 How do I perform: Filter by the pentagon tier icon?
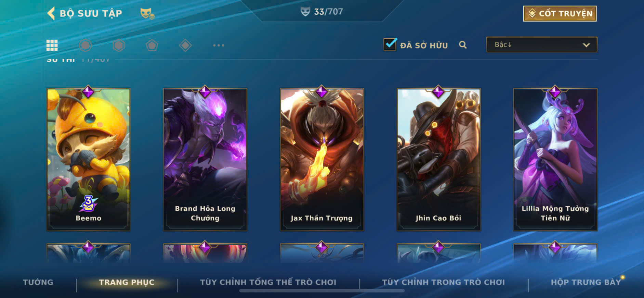152,45
